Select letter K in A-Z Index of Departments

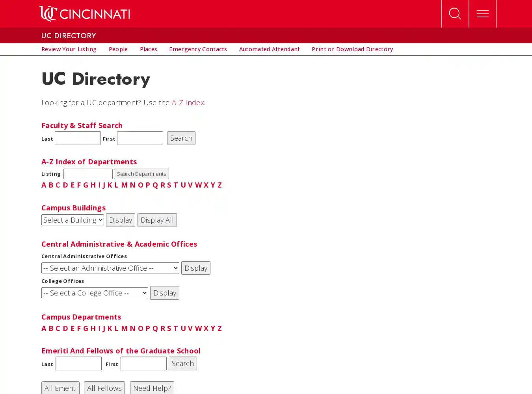(x=110, y=185)
